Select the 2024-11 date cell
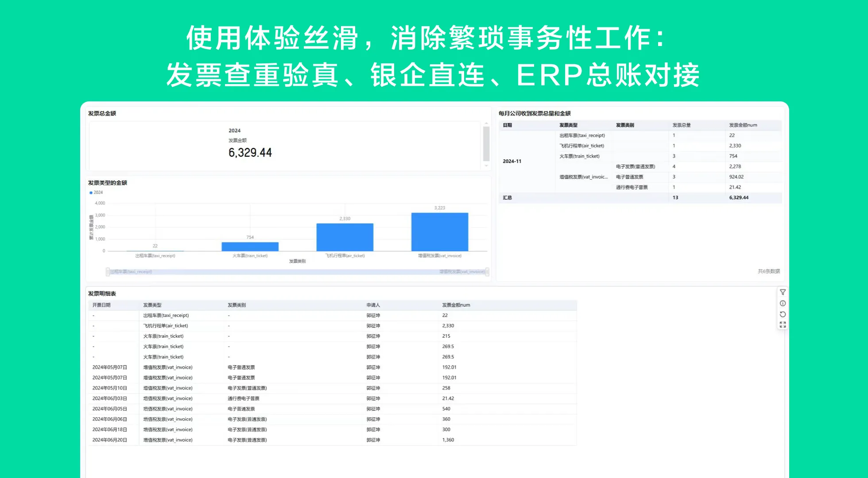The width and height of the screenshot is (868, 478). click(512, 161)
